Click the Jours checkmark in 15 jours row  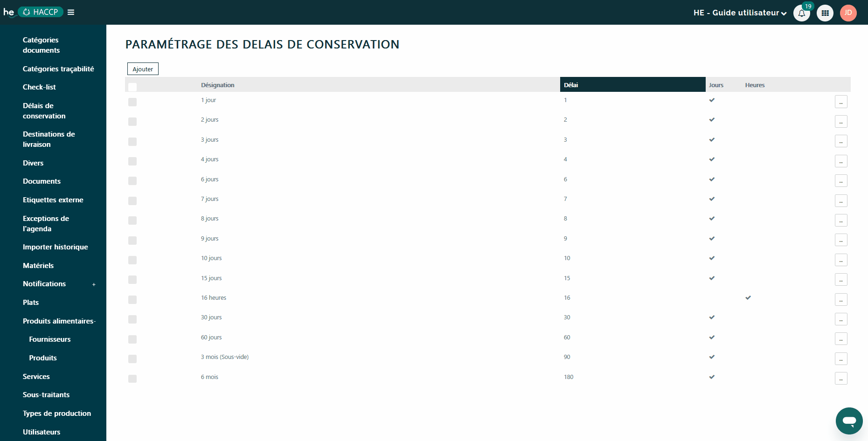point(712,278)
